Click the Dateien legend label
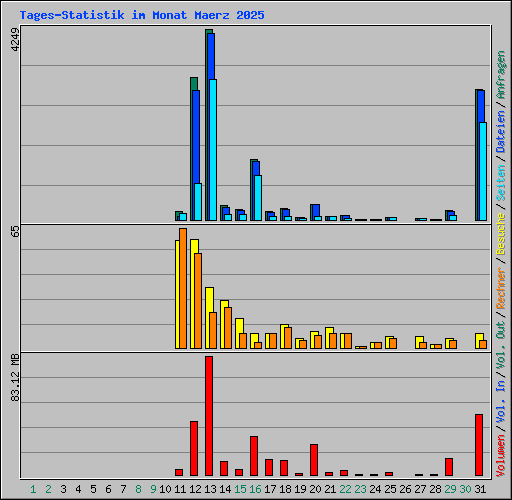Image resolution: width=512 pixels, height=500 pixels. (500, 131)
